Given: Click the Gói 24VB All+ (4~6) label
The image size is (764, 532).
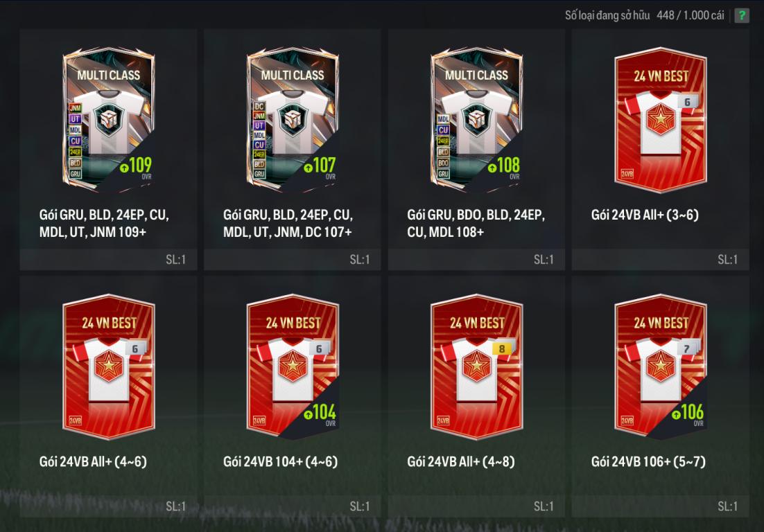Looking at the screenshot, I should point(93,461).
